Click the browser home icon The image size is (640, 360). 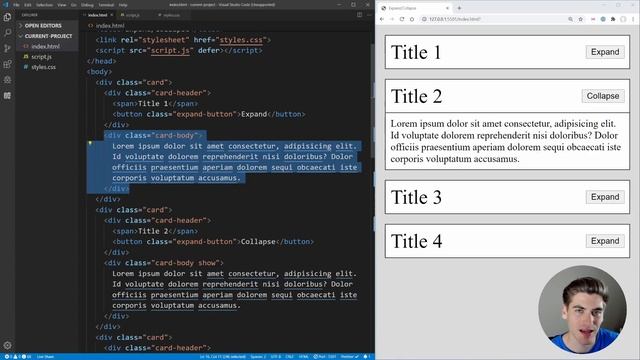click(412, 19)
